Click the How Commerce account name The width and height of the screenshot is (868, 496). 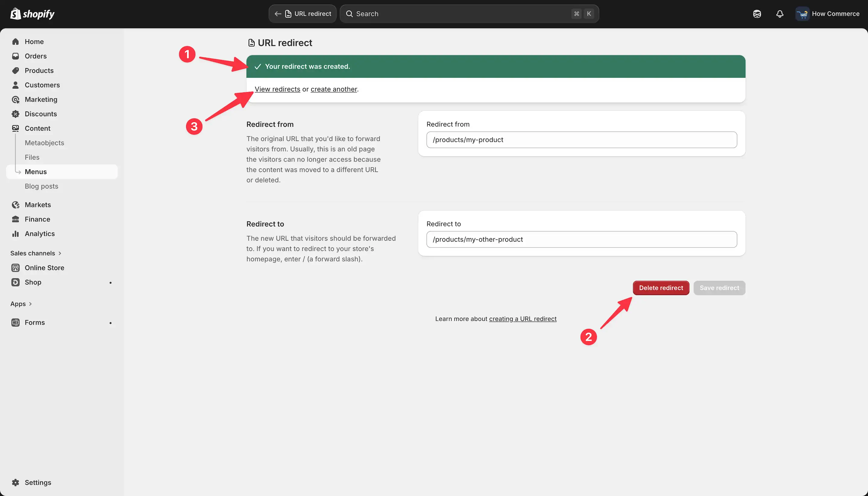point(836,14)
